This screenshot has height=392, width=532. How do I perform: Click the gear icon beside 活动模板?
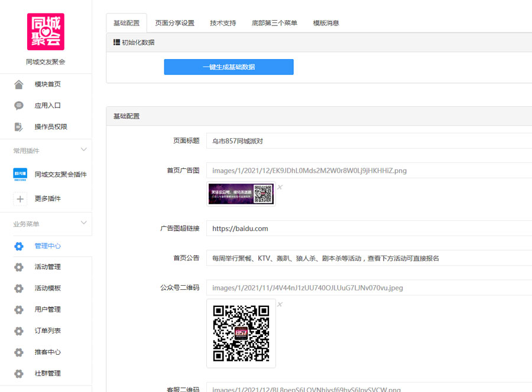19,289
